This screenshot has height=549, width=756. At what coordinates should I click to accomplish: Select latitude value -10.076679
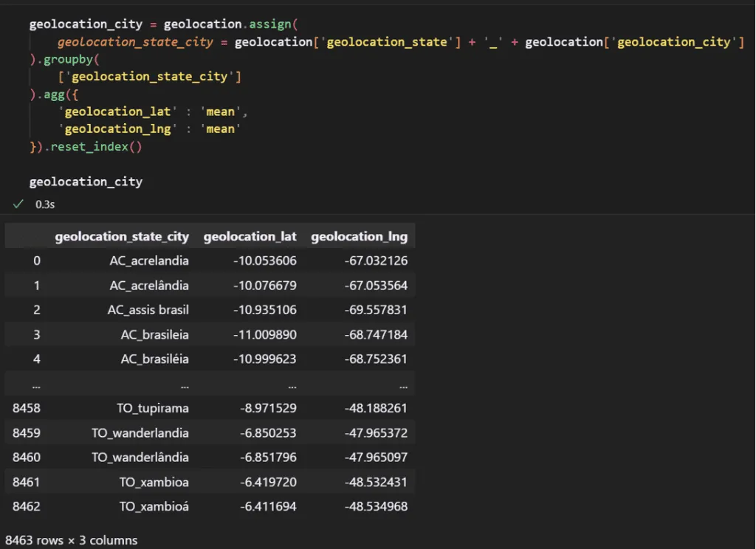(x=265, y=286)
